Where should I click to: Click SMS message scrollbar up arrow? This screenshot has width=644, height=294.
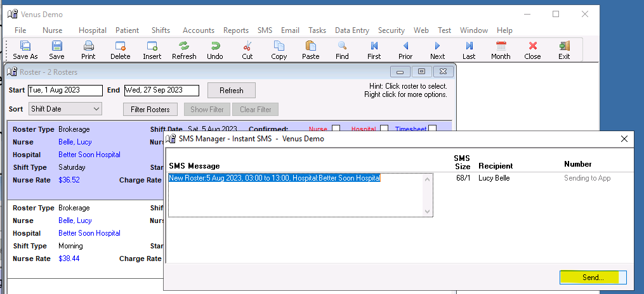pyautogui.click(x=428, y=179)
